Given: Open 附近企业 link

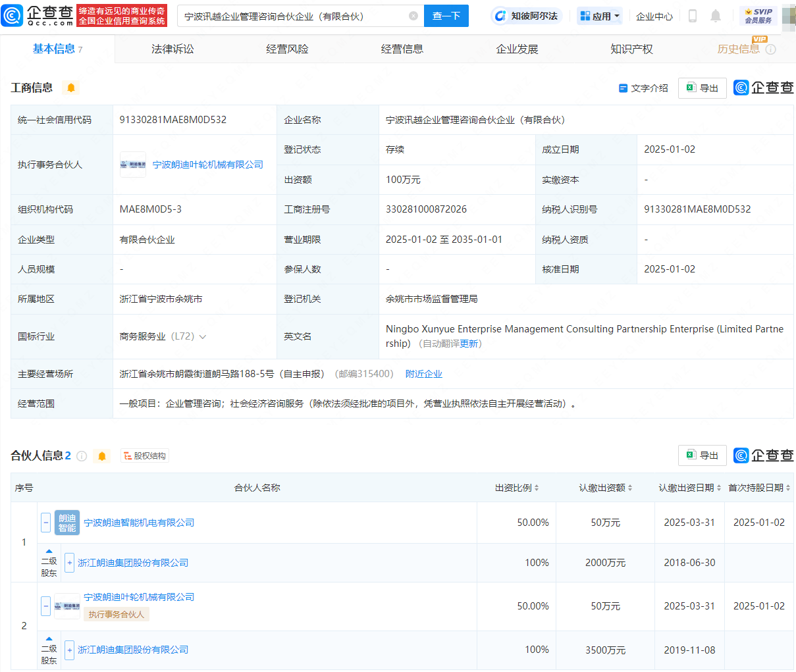Looking at the screenshot, I should (x=424, y=374).
